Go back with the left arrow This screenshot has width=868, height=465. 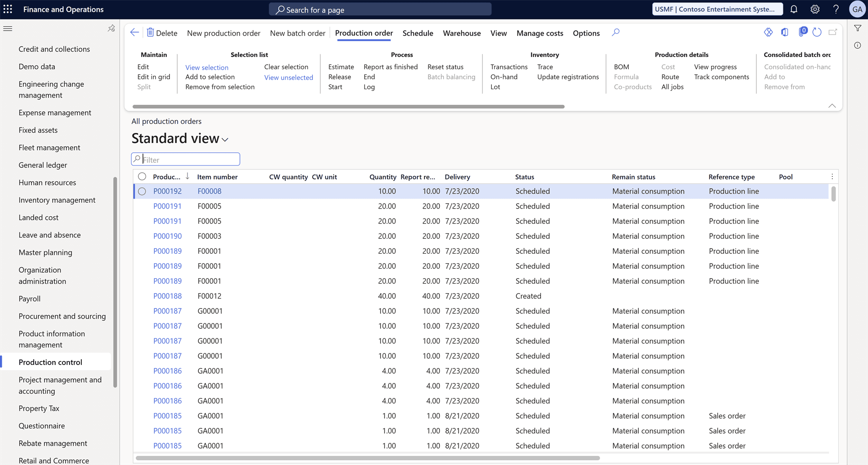click(134, 33)
